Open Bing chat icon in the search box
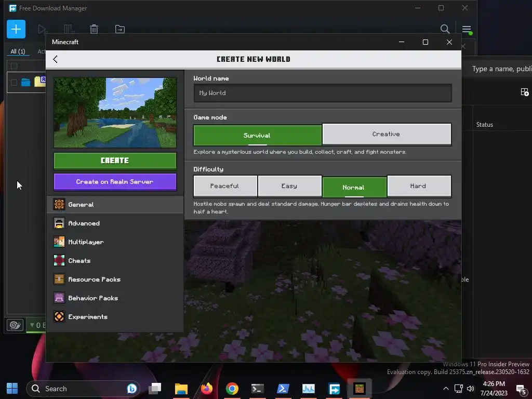This screenshot has width=532, height=399. [x=131, y=389]
